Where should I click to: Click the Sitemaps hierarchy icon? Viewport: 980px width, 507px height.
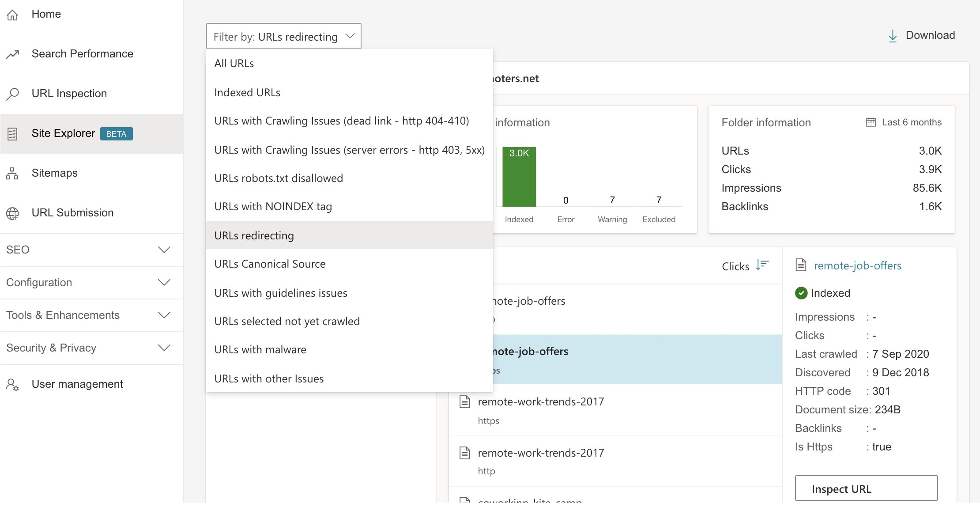click(x=12, y=174)
